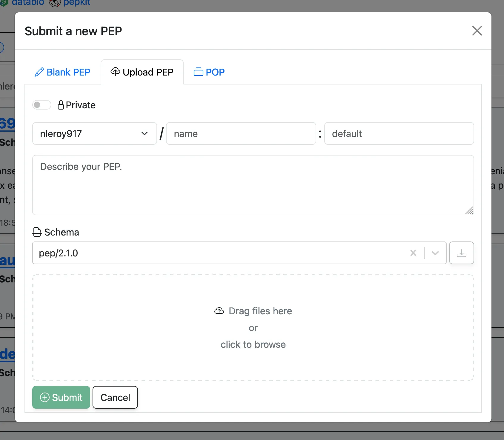Open the POP tab
504x440 pixels.
(209, 72)
